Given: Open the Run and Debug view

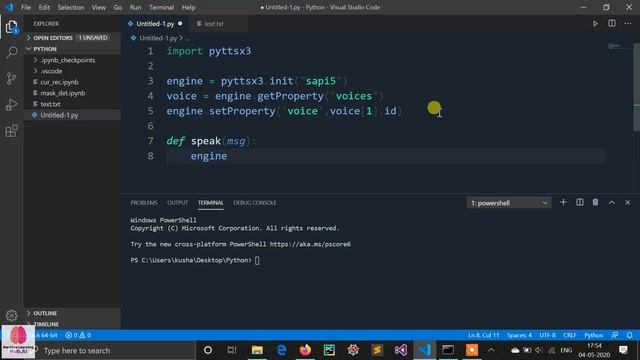Looking at the screenshot, I should point(12,104).
